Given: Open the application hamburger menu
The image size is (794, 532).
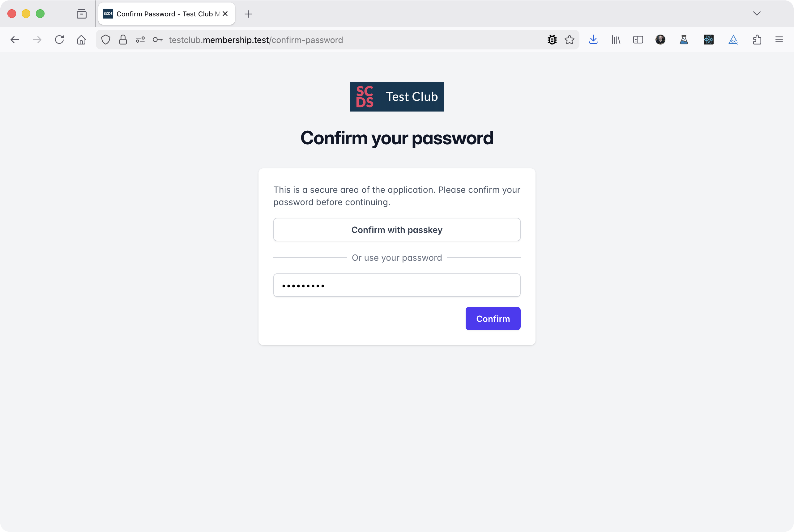Looking at the screenshot, I should (x=779, y=40).
